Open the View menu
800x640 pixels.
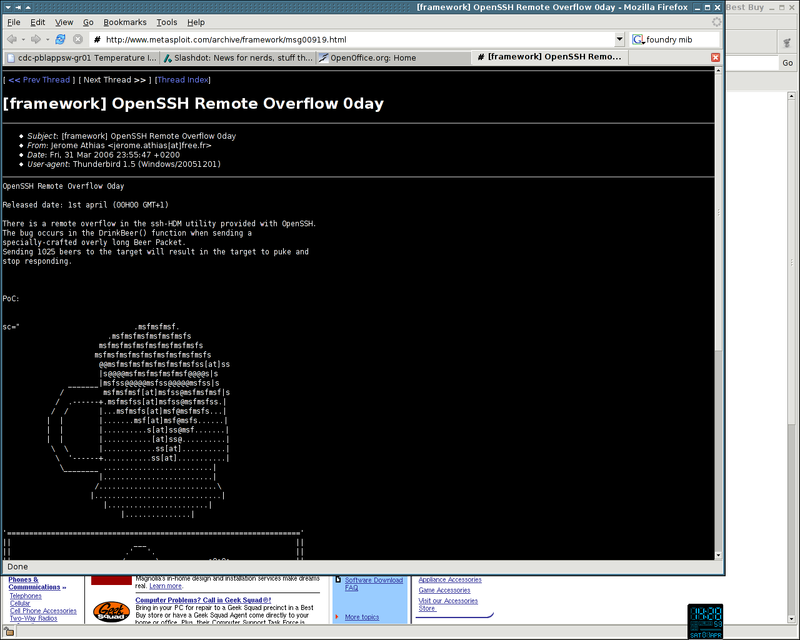click(x=64, y=21)
